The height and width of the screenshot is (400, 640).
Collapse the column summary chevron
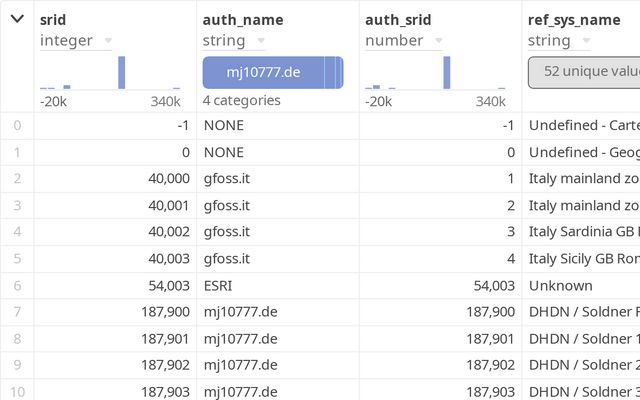coord(17,19)
